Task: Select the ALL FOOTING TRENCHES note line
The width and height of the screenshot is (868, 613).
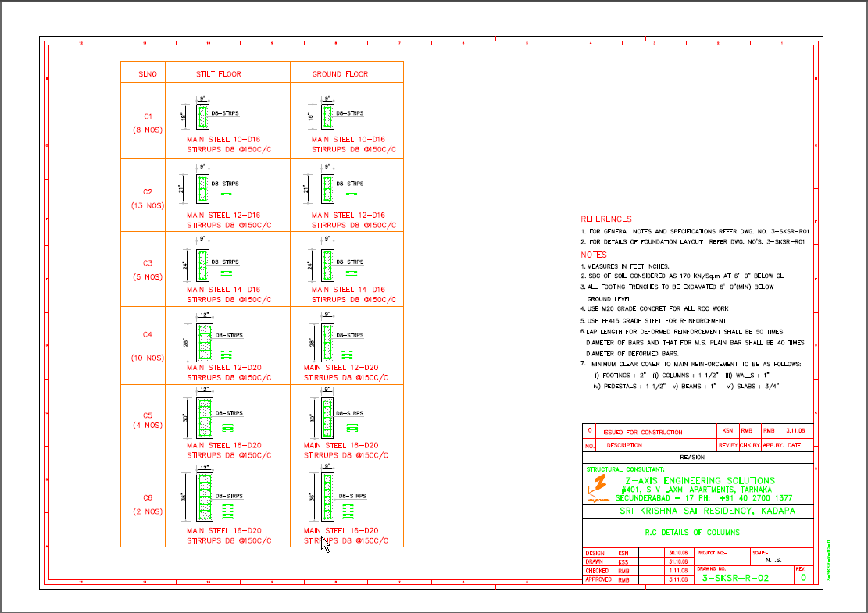Action: coord(677,287)
